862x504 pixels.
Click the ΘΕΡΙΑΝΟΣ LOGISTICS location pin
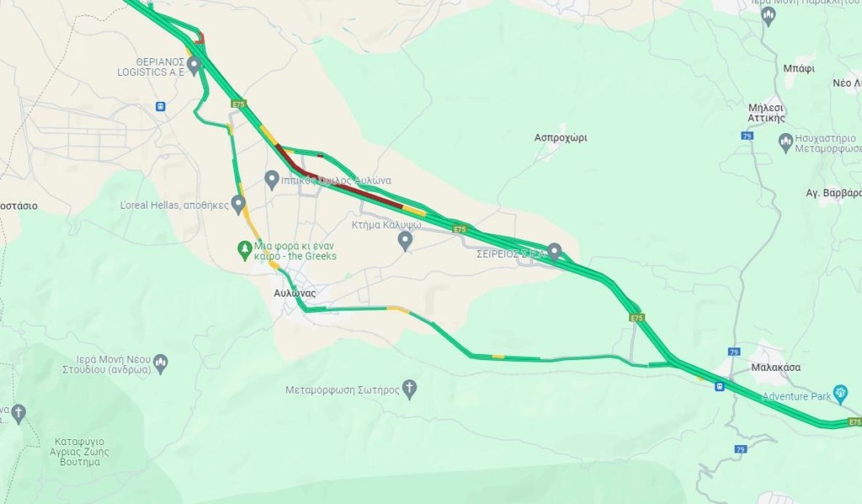pyautogui.click(x=193, y=66)
